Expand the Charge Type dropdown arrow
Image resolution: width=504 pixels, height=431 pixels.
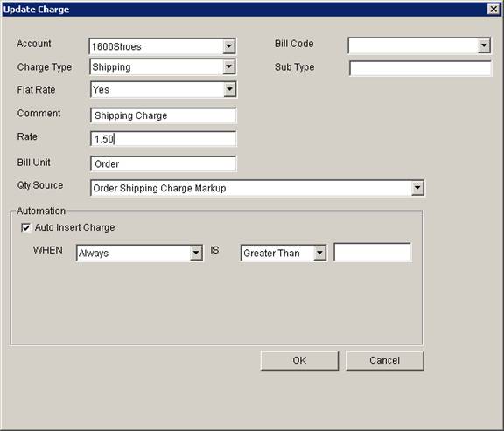(x=229, y=66)
